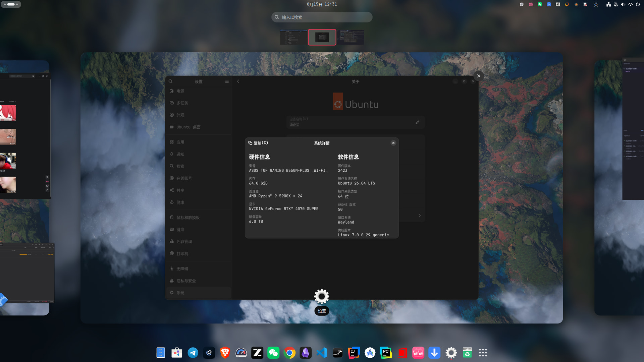This screenshot has height=362, width=644.
Task: Click the Settings gear in the dock
Action: [x=451, y=353]
